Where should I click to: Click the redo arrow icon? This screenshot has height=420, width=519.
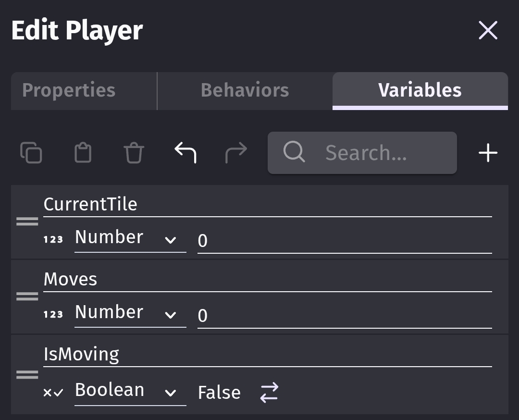click(236, 153)
